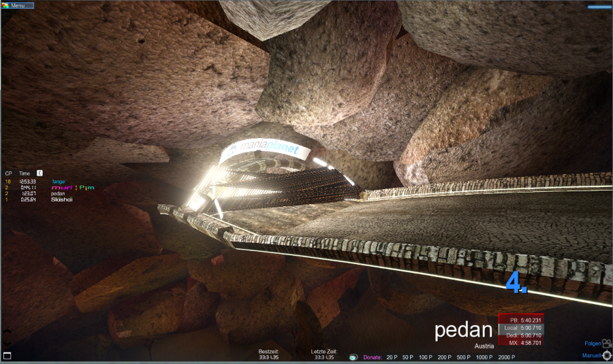Click the blue bar in top-right corner
Viewport: 613px width, 364px height.
tap(599, 6)
